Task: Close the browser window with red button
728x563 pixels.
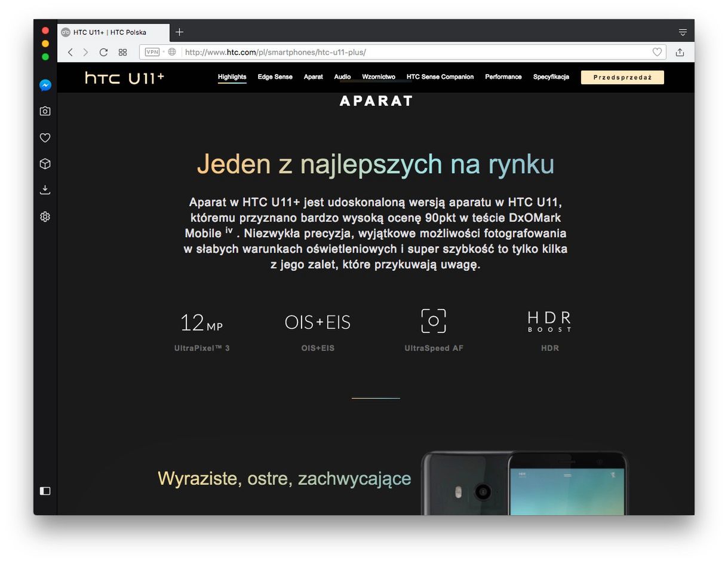Action: pos(45,30)
